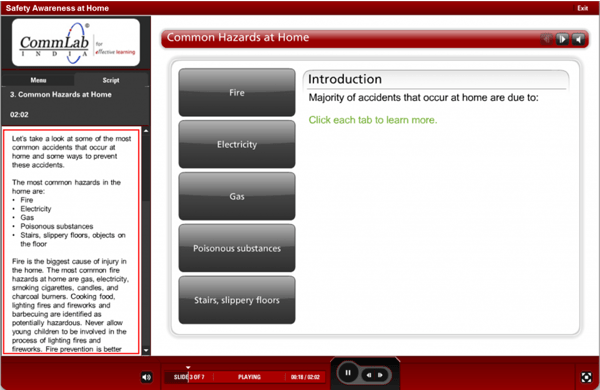Viewport: 600px width, 390px height.
Task: Select the Gas hazard button
Action: coord(237,196)
